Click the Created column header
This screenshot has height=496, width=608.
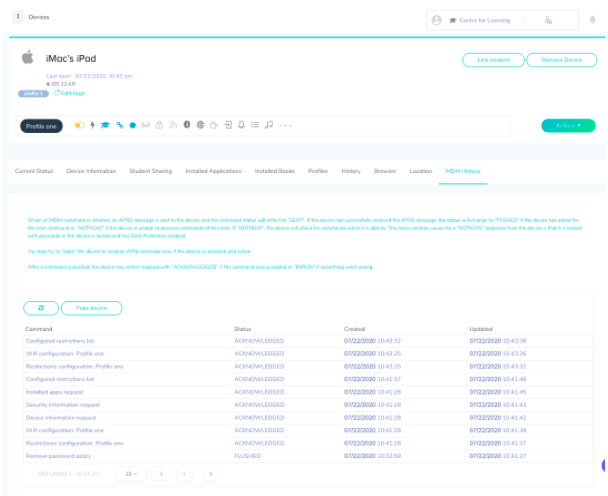click(x=354, y=329)
